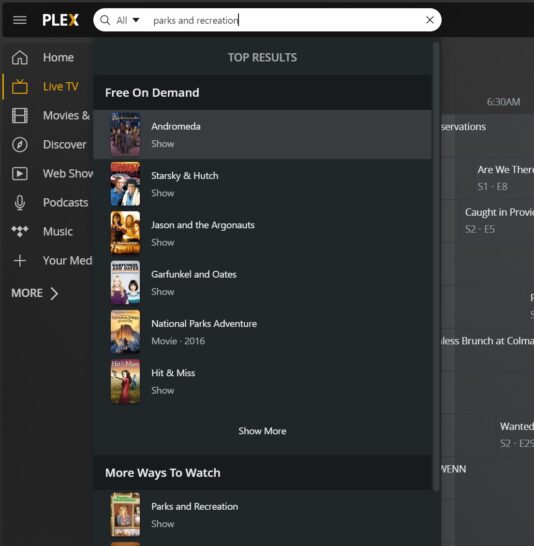Open Music sidebar item
Viewport: 534px width, 546px height.
[58, 232]
